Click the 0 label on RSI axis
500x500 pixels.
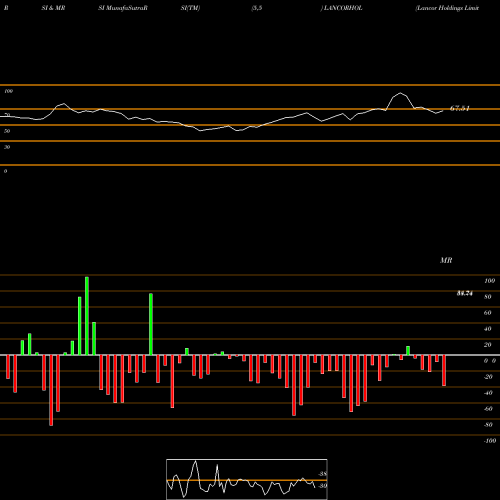coord(5,171)
